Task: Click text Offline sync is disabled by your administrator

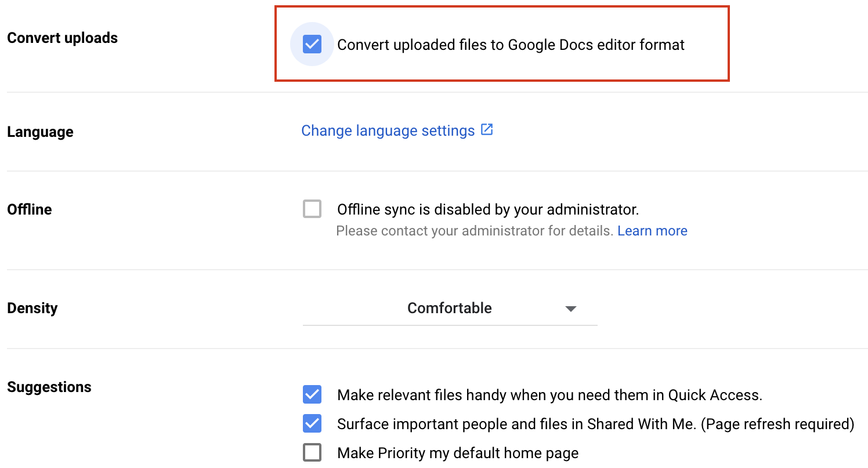Action: coord(488,209)
